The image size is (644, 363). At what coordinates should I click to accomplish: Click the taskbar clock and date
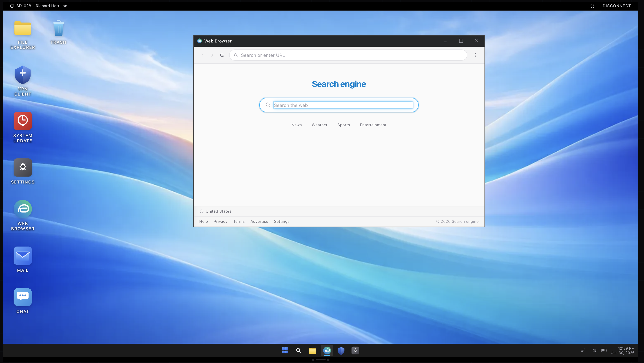[x=623, y=350]
